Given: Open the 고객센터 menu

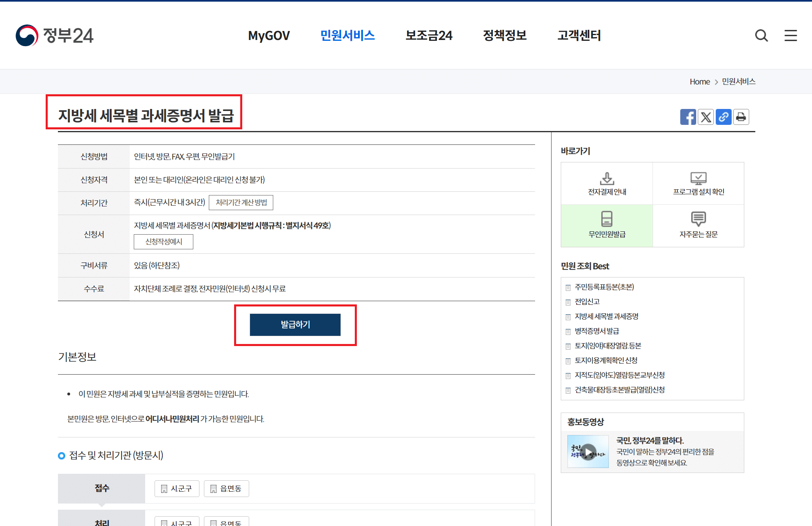Looking at the screenshot, I should click(579, 36).
